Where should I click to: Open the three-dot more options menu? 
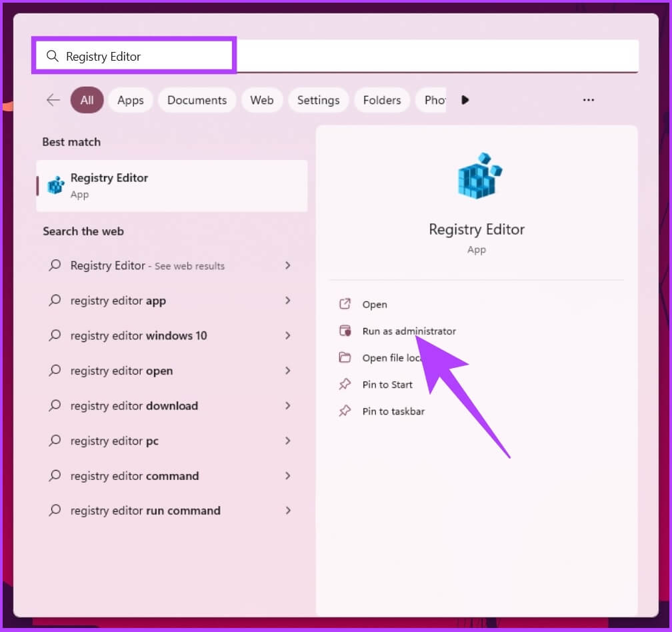(589, 100)
